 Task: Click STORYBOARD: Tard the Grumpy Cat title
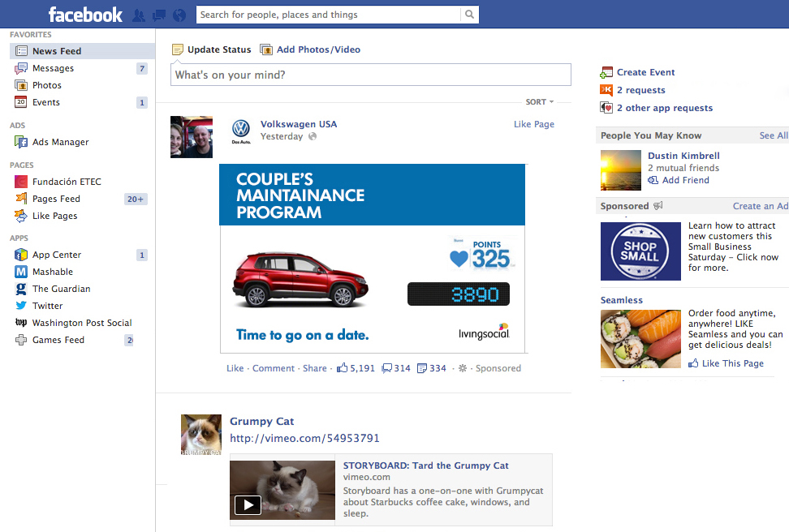425,466
